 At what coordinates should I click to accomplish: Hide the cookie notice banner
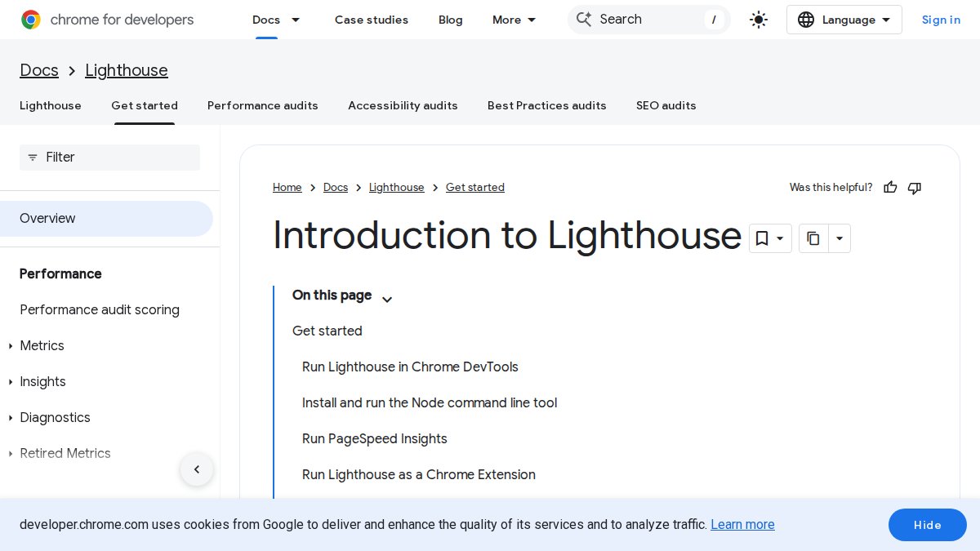(x=927, y=525)
